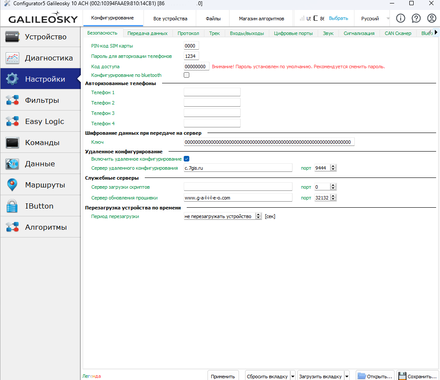Click the GALILEOSKY logo
Image resolution: width=440 pixels, height=380 pixels.
(x=43, y=18)
